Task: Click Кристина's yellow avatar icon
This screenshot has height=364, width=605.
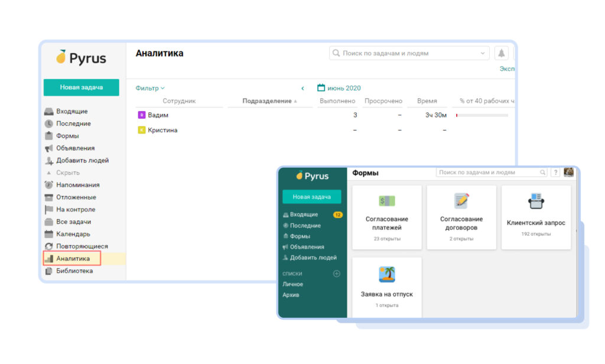Action: click(142, 130)
